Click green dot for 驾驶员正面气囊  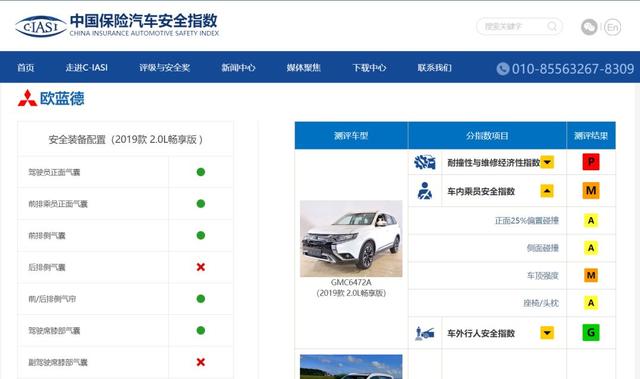[x=200, y=172]
